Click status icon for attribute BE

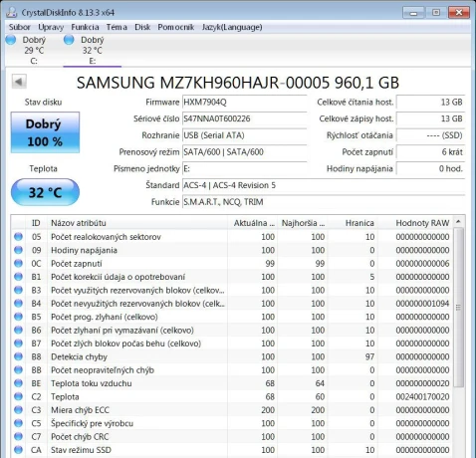coord(18,383)
